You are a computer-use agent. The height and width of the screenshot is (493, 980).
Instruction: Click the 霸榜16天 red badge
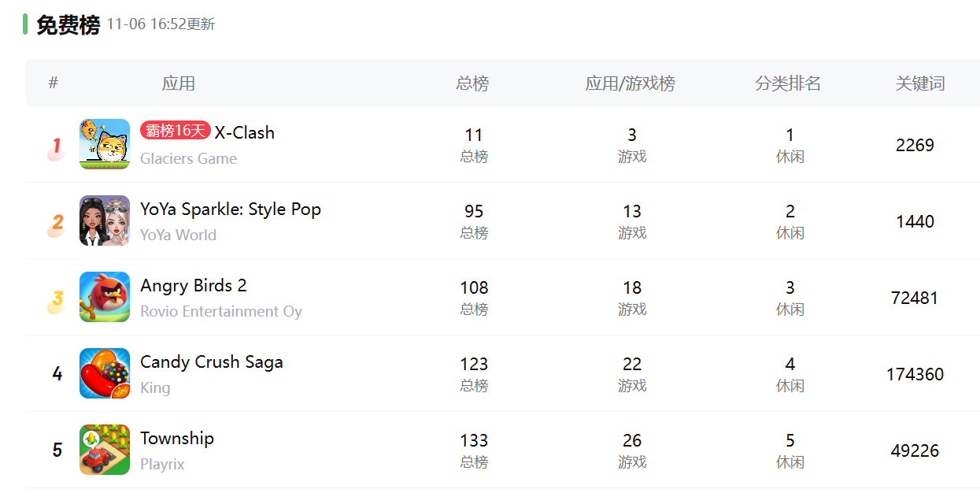(176, 131)
